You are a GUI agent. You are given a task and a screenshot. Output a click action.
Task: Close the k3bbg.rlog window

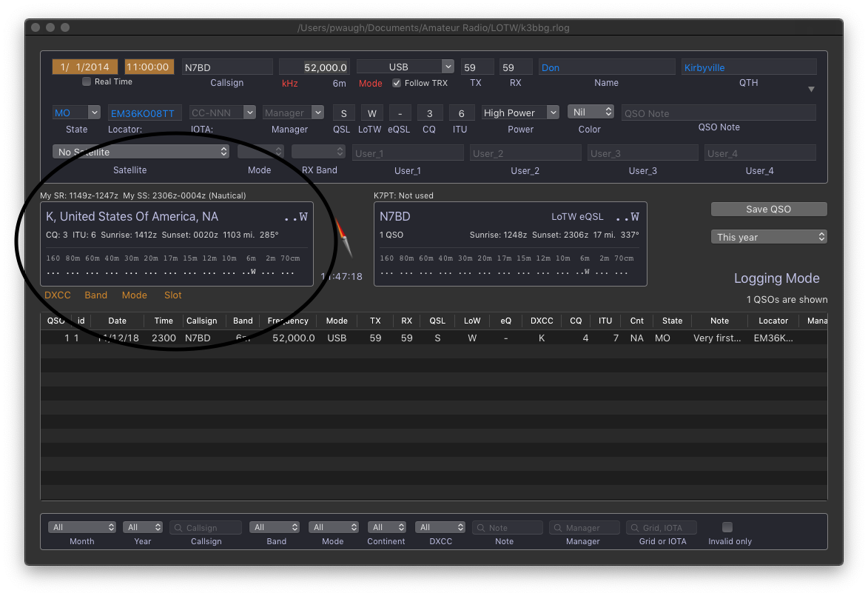(36, 27)
